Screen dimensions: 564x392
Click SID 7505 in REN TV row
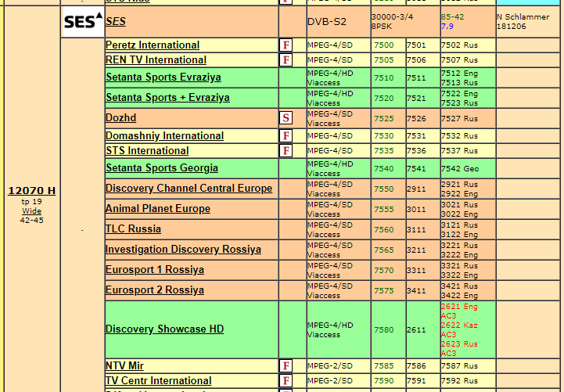384,60
